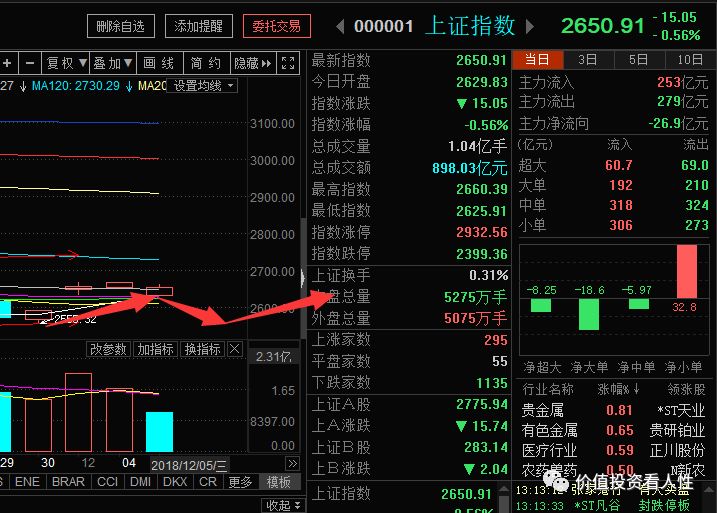
Task: Click 总成交额 value 898.03亿元
Action: pyautogui.click(x=470, y=168)
